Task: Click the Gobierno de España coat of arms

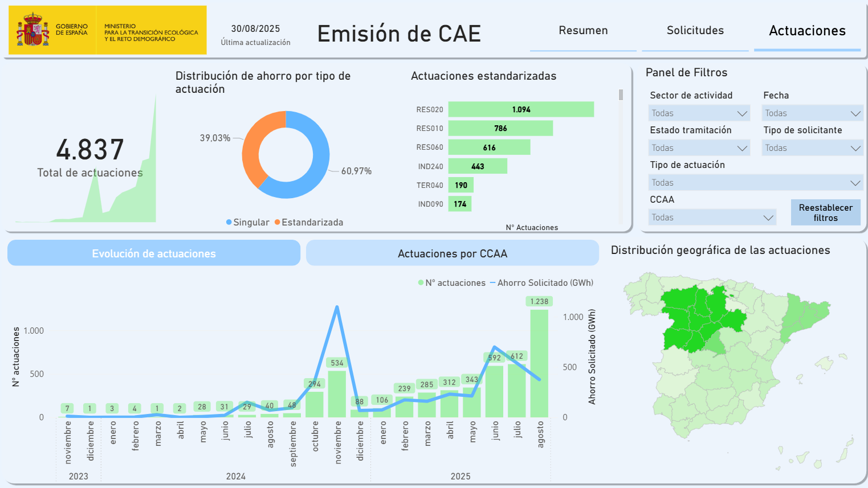Action: pyautogui.click(x=33, y=30)
